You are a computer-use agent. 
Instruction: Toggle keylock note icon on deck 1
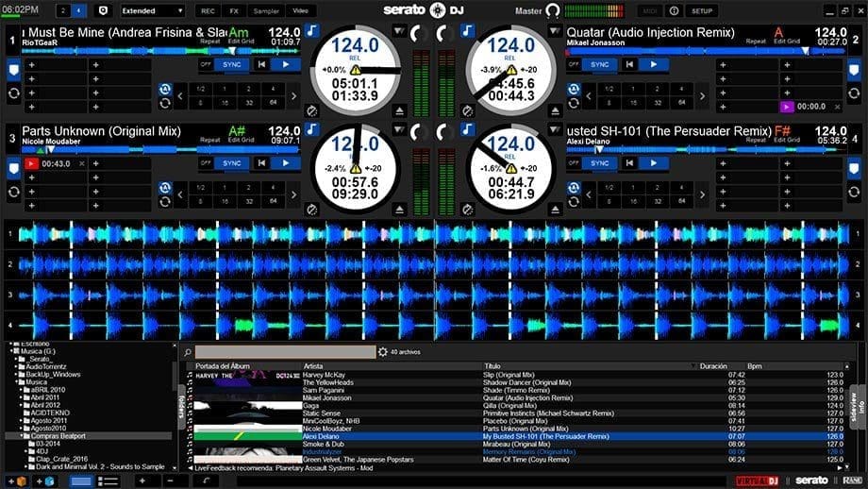(x=312, y=30)
